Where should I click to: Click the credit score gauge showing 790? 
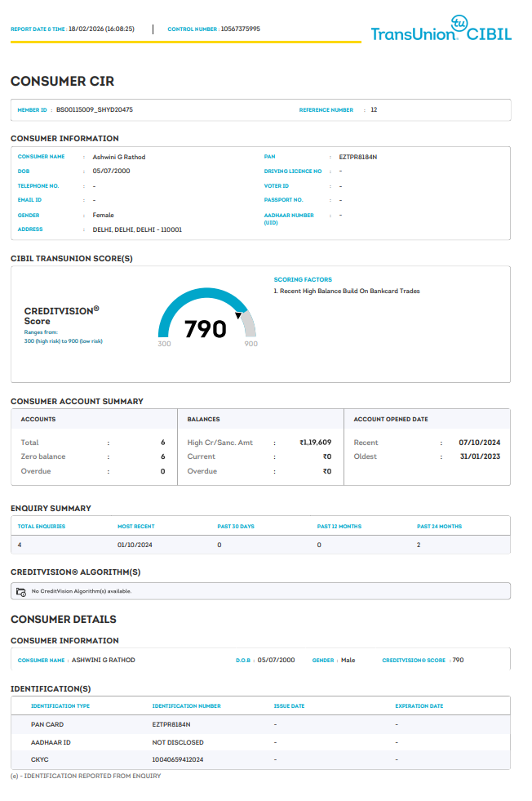click(207, 318)
